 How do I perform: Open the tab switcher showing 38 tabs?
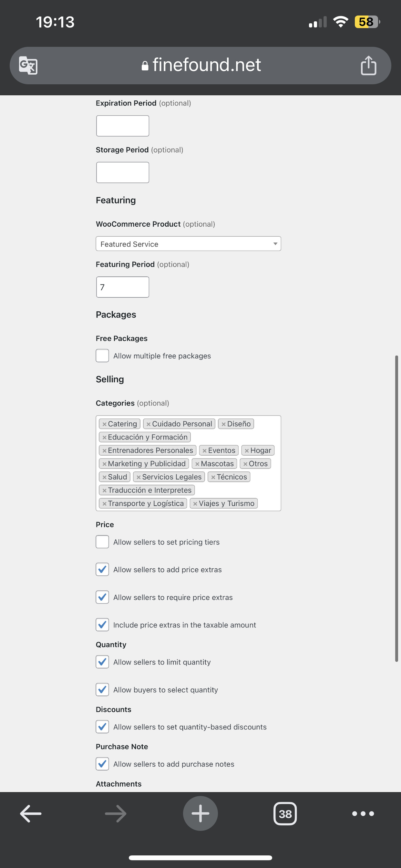(x=285, y=813)
